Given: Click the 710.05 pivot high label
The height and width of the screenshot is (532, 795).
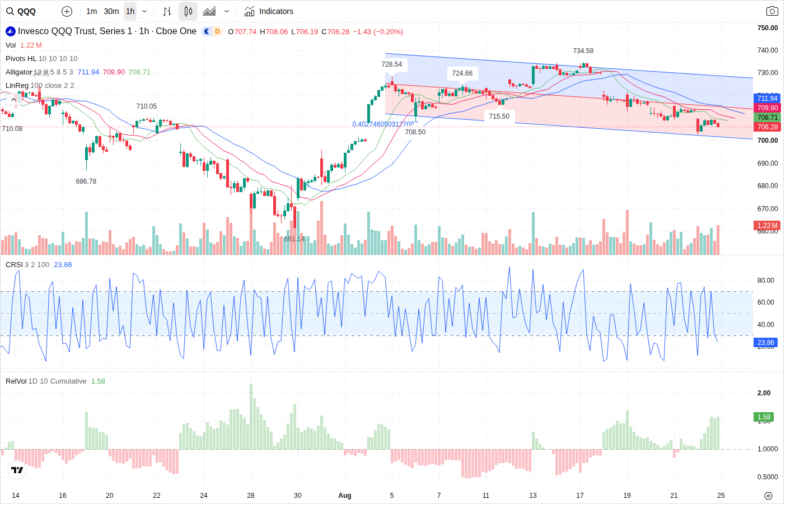Looking at the screenshot, I should click(x=147, y=106).
